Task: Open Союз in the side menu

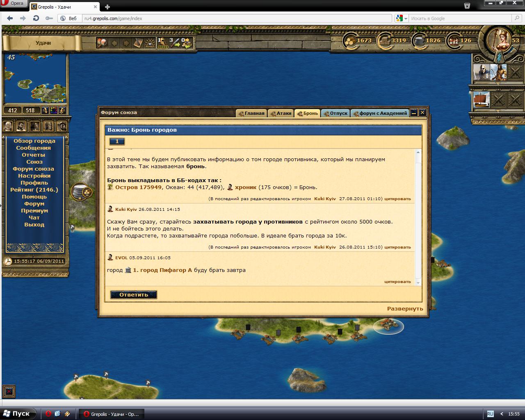Action: pos(34,162)
